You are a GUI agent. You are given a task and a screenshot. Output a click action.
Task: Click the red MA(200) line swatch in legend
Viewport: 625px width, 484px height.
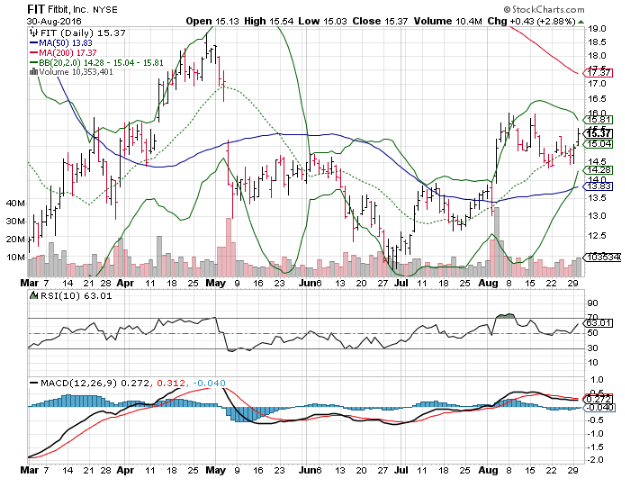[x=34, y=53]
